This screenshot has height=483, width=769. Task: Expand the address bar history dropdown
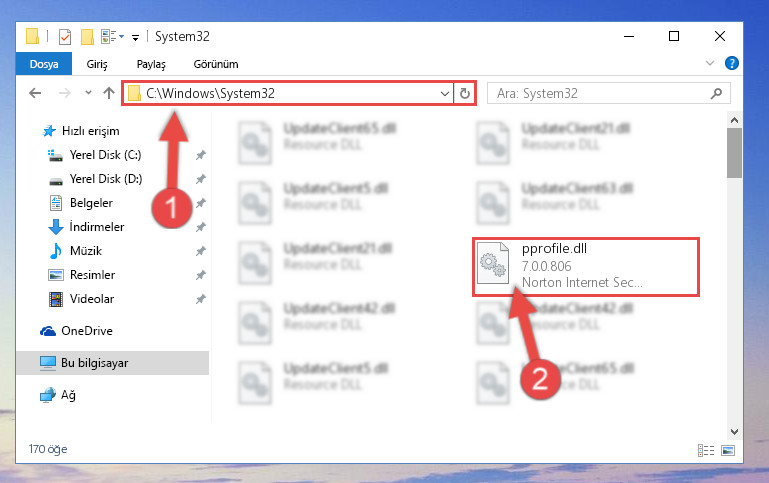444,93
